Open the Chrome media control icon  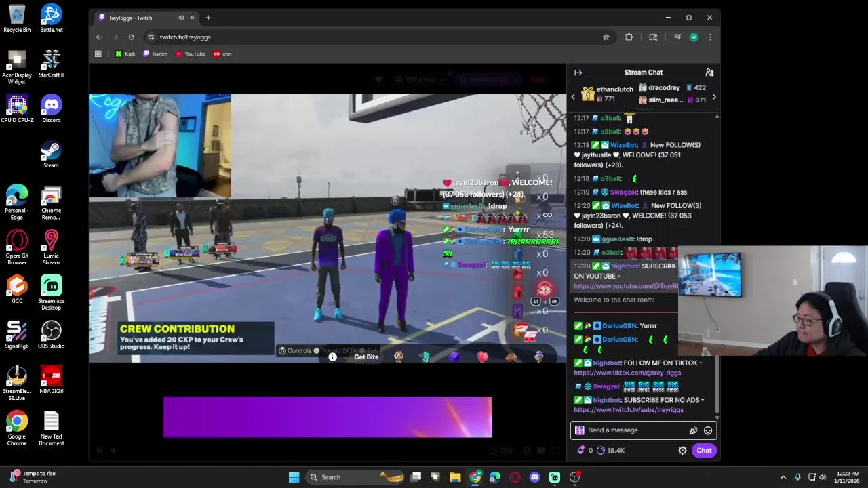click(677, 37)
